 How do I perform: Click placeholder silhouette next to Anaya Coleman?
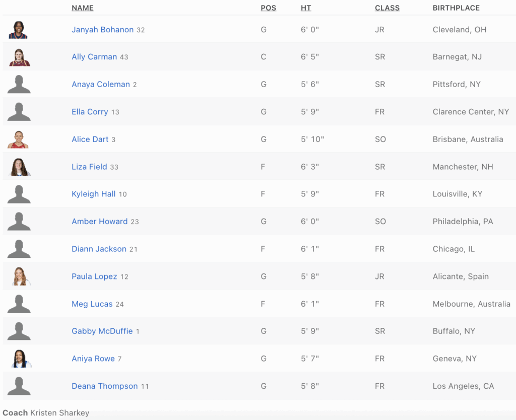19,85
